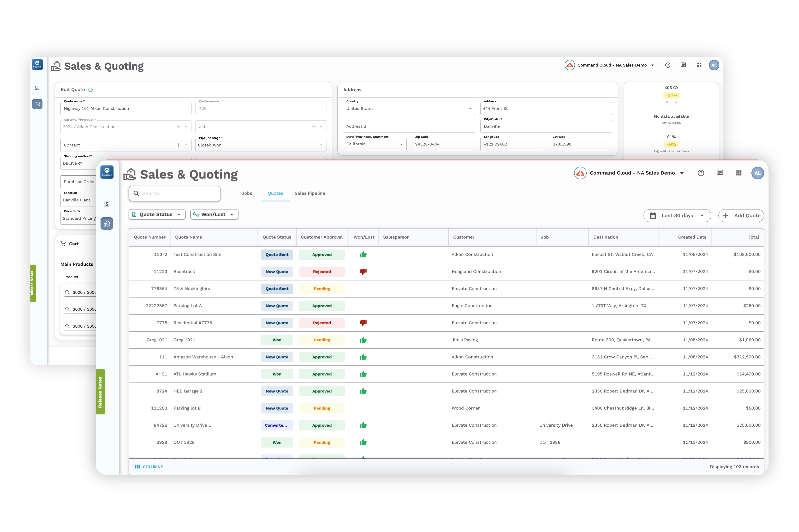This screenshot has height=532, width=799.
Task: Click the Add Quote button
Action: 741,216
